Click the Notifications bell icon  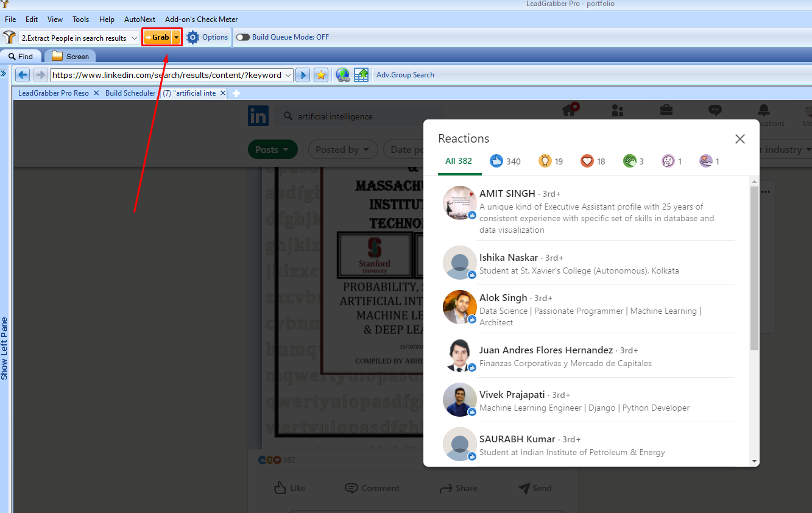[764, 110]
